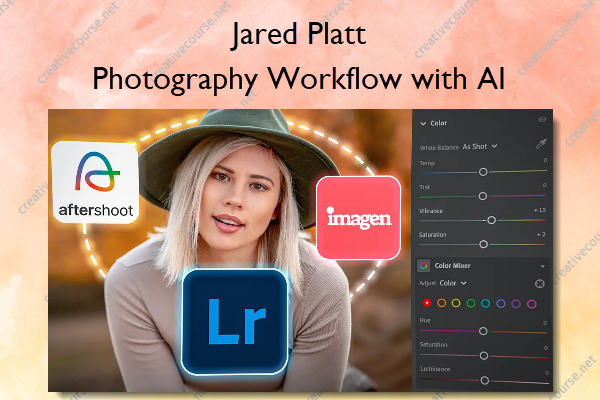Open the White Balance As Shot dropdown
The width and height of the screenshot is (600, 400).
[x=480, y=146]
